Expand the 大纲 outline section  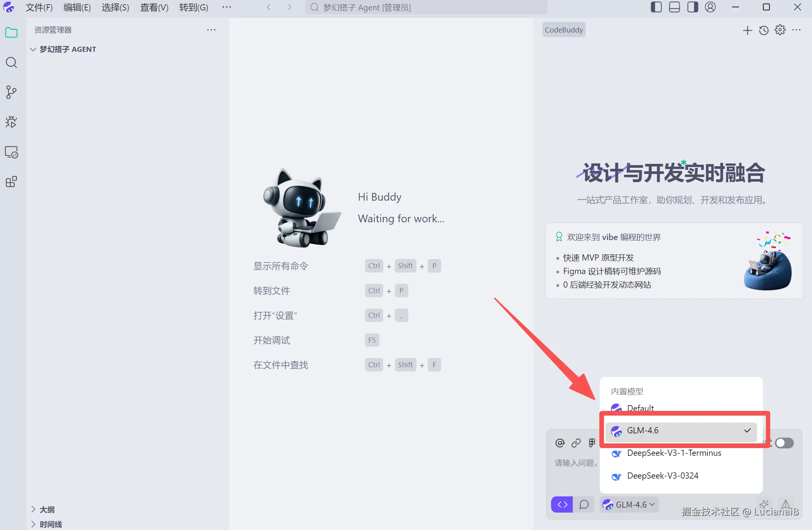click(x=47, y=510)
